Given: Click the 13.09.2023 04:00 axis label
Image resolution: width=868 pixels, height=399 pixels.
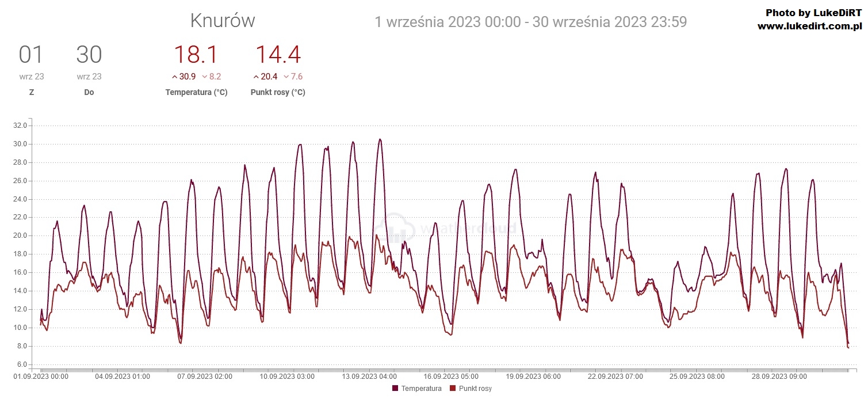Looking at the screenshot, I should 369,377.
